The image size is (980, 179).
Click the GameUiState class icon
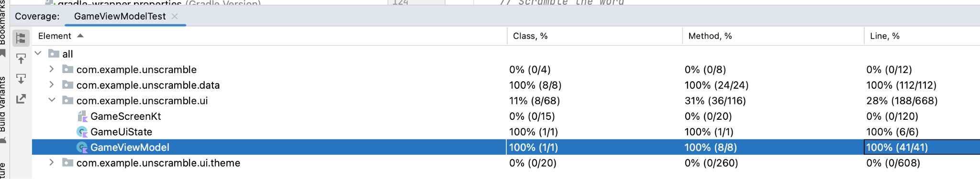(x=82, y=132)
